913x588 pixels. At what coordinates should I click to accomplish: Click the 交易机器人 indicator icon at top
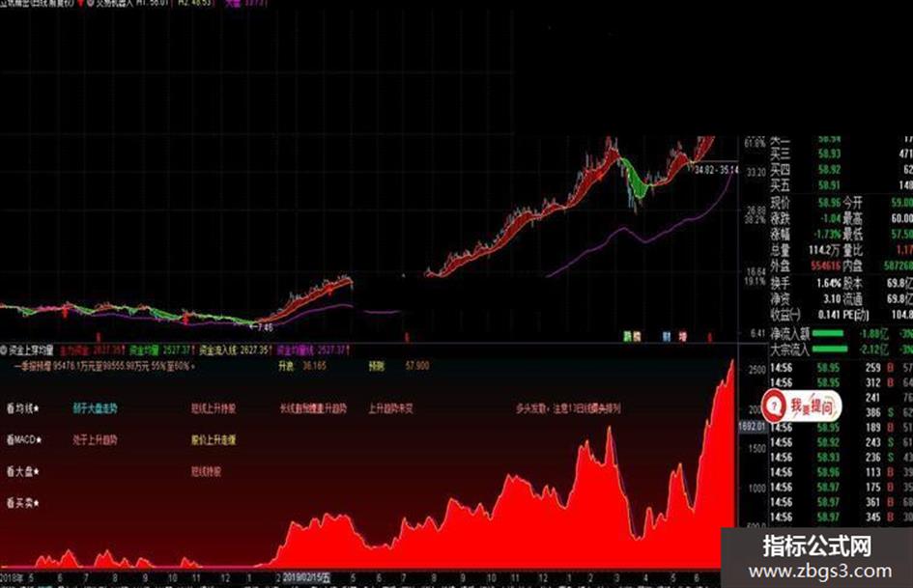[x=91, y=3]
